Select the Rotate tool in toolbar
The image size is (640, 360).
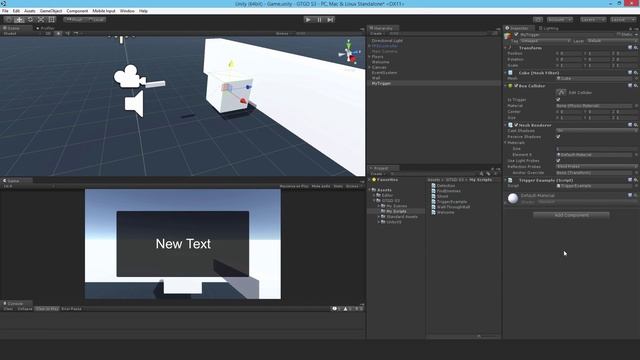[x=30, y=20]
